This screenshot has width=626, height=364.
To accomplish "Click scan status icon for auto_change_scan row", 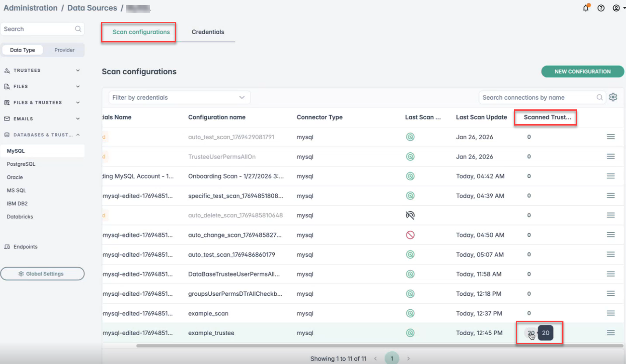I will tap(410, 235).
